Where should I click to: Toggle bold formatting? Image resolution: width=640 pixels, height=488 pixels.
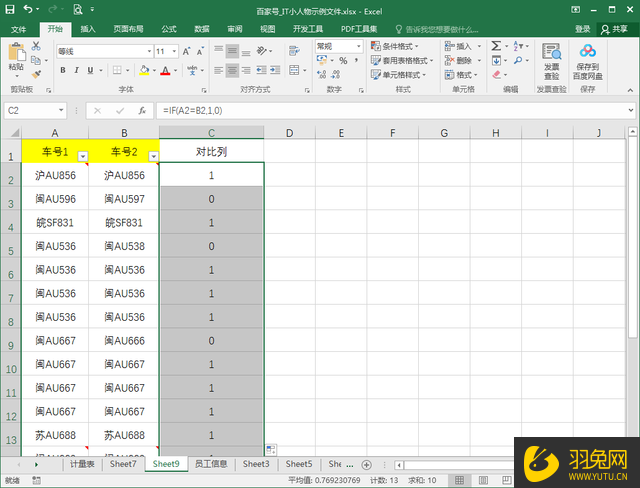(63, 70)
